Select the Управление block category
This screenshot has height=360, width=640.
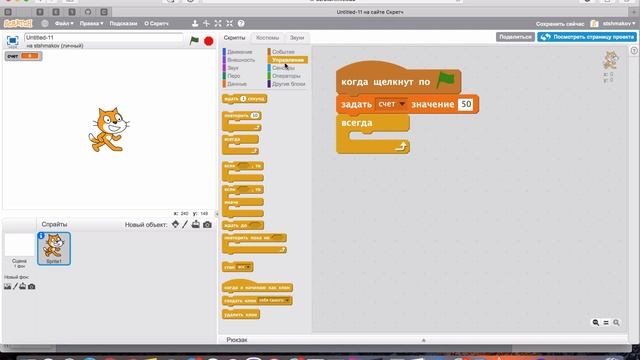(288, 60)
